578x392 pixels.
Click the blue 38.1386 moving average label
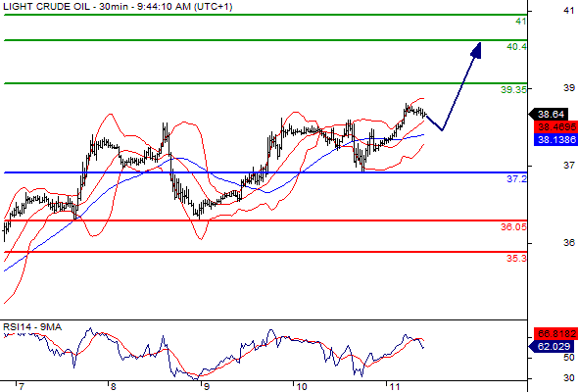555,140
